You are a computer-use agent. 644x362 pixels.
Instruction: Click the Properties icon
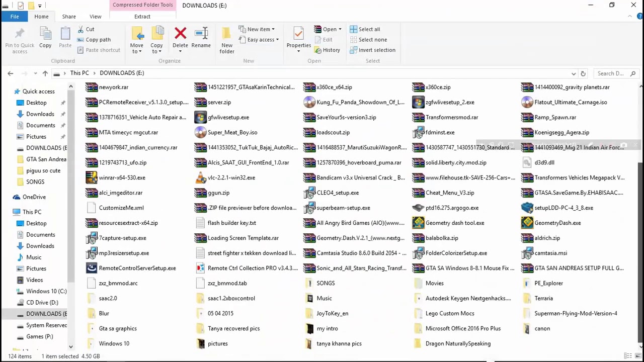[x=298, y=34]
